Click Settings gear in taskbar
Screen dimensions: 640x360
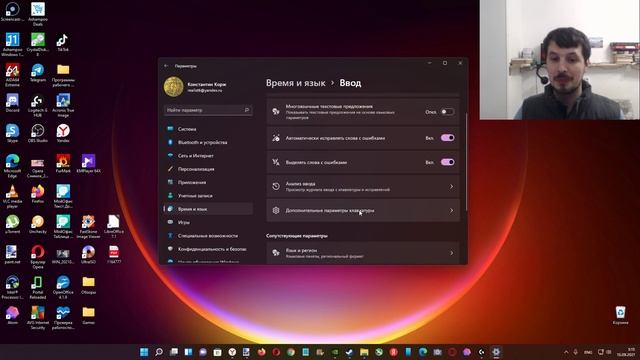coord(496,352)
